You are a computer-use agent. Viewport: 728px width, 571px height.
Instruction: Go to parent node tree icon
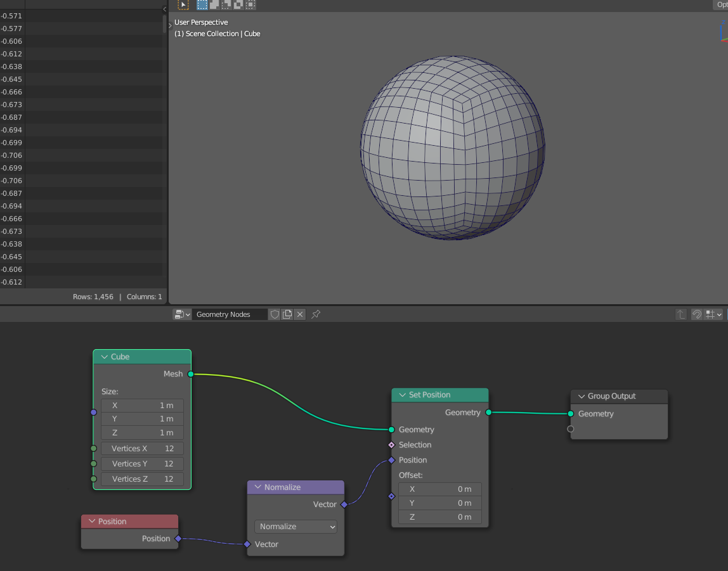point(681,314)
